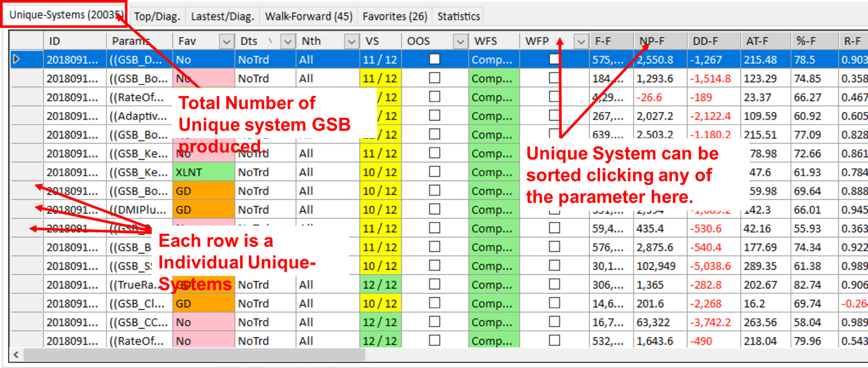Enable the WFP checkbox in the TrueRa row
This screenshot has height=368, width=868.
[x=555, y=285]
